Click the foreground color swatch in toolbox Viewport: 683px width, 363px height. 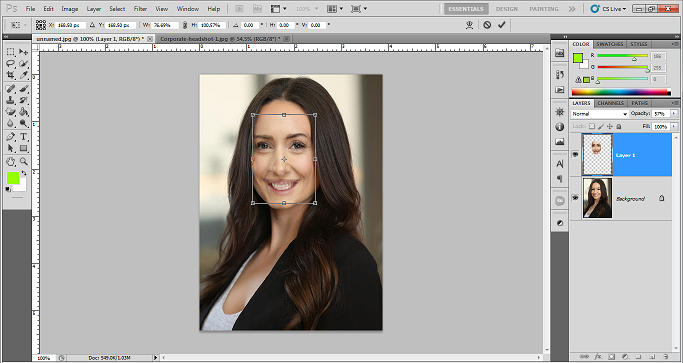point(12,178)
